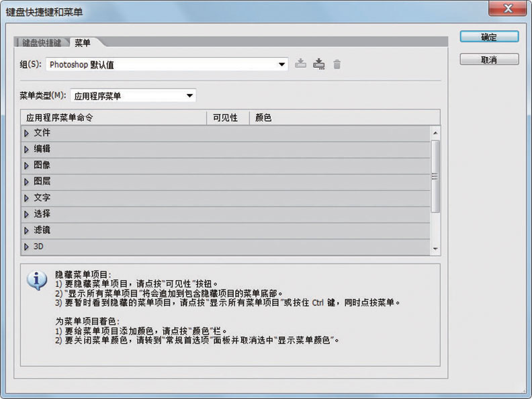532x399 pixels.
Task: Expand the 文件 menu group
Action: coord(27,134)
